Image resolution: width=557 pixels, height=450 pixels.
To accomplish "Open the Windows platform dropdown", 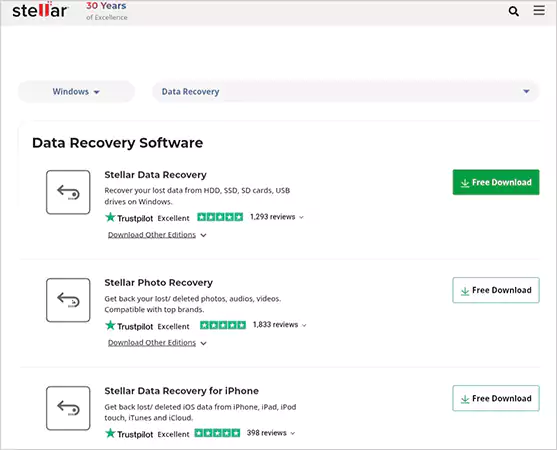I will 76,92.
